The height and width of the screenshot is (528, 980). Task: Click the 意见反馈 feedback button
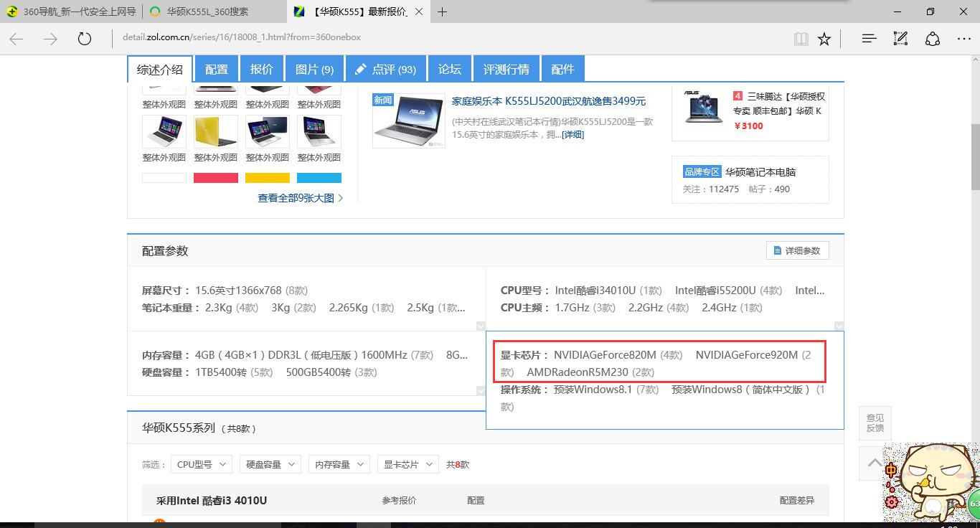click(x=875, y=423)
